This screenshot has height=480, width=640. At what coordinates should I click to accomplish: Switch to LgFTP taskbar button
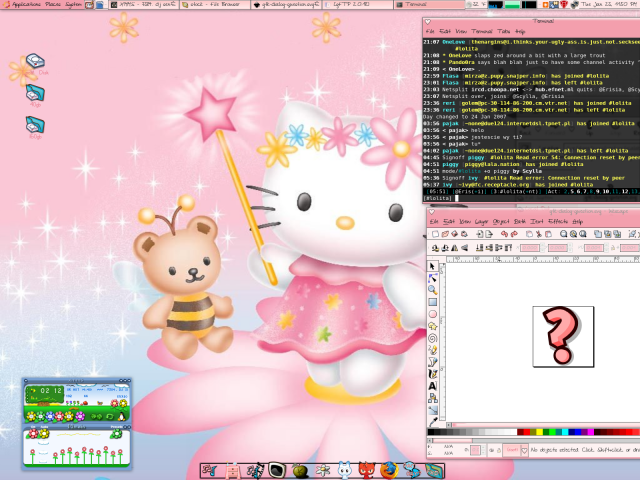[358, 4]
